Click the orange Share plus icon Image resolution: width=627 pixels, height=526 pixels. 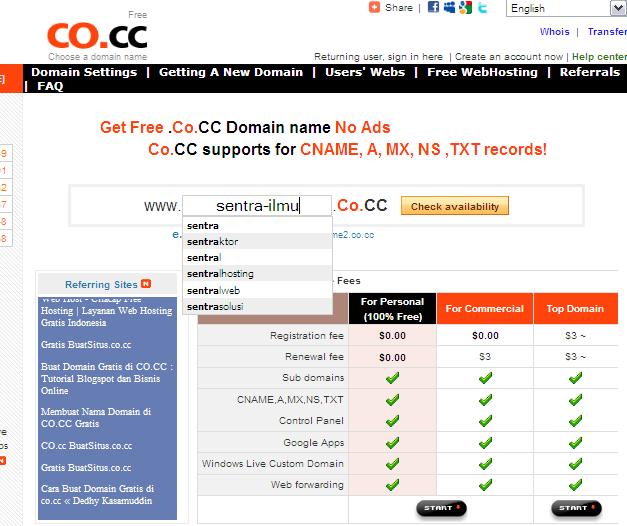(x=374, y=7)
